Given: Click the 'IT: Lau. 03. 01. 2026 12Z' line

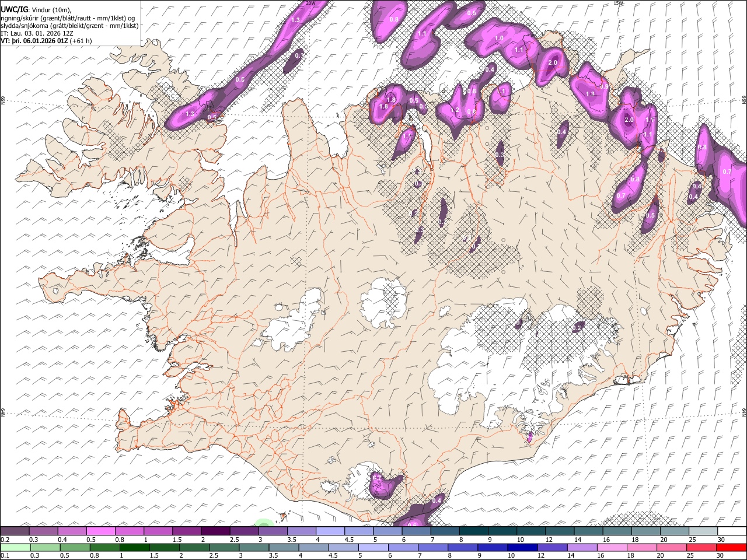Looking at the screenshot, I should coord(37,33).
